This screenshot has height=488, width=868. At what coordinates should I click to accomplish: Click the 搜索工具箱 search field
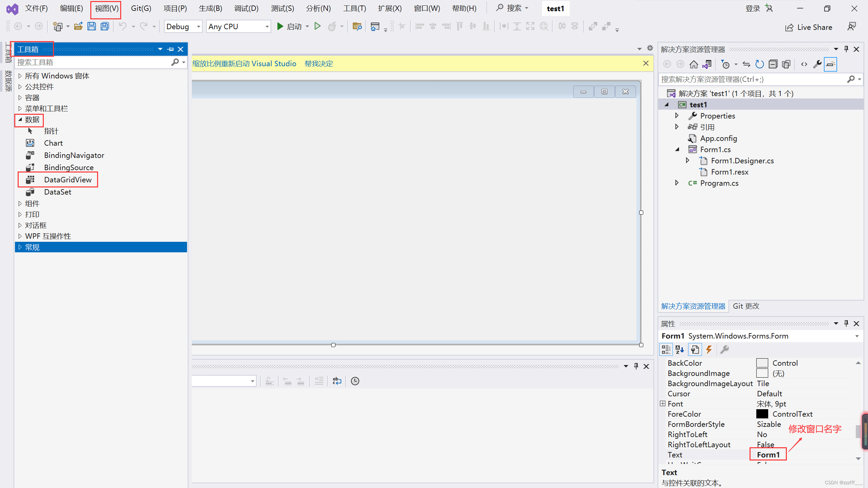point(93,62)
